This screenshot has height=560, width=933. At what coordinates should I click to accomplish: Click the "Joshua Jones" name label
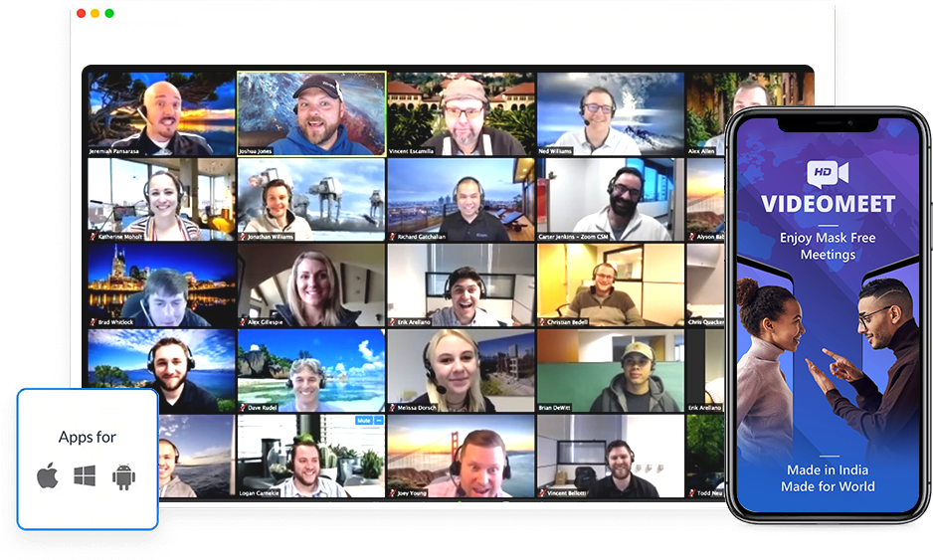256,151
